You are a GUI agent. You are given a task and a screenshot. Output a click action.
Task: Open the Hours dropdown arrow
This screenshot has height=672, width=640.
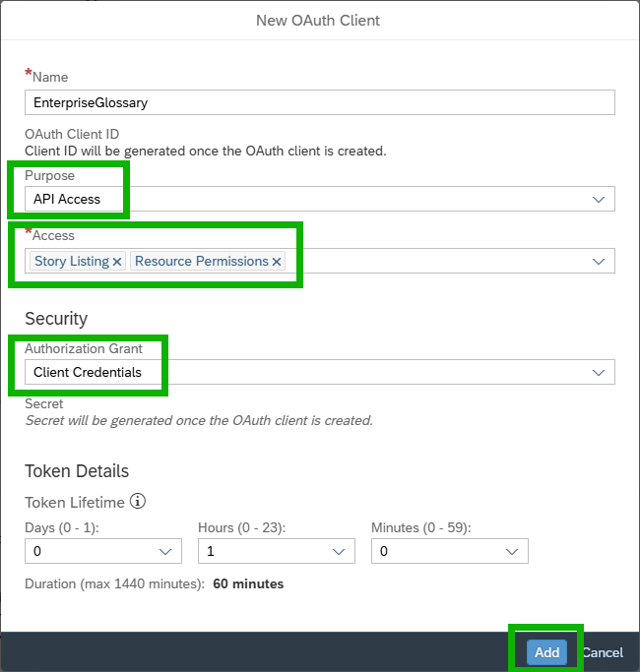click(x=339, y=552)
